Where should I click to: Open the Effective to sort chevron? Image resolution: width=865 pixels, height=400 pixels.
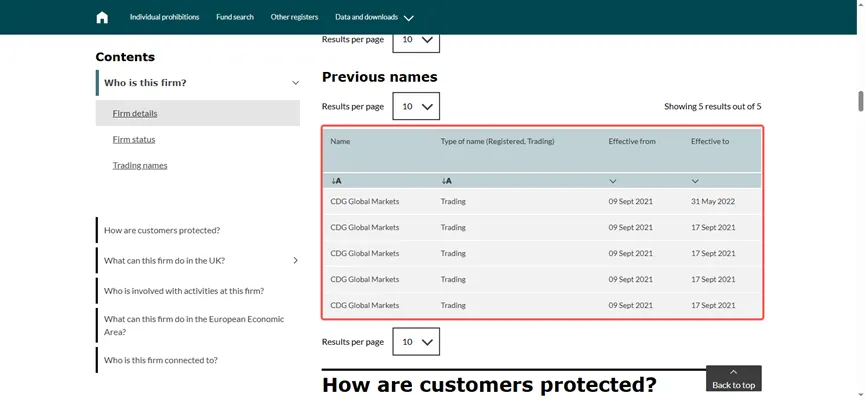point(695,181)
